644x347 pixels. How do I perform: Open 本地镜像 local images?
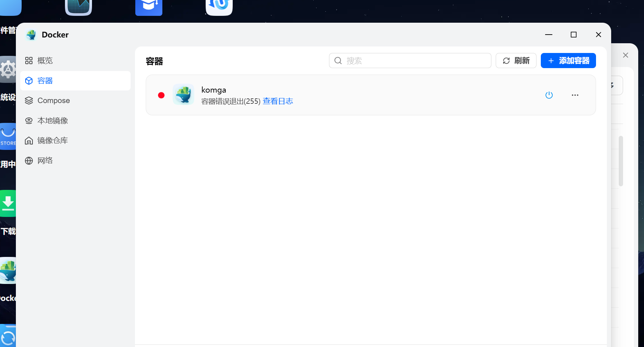point(75,121)
